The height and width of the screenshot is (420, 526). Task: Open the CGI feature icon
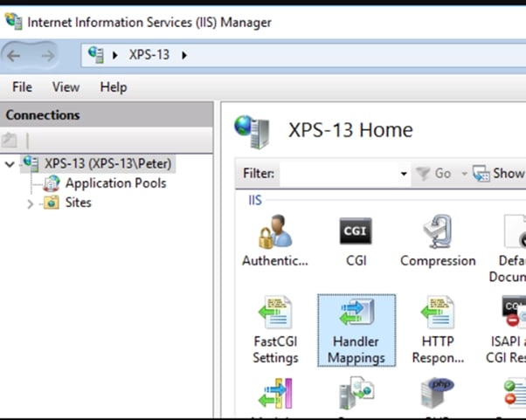(356, 234)
